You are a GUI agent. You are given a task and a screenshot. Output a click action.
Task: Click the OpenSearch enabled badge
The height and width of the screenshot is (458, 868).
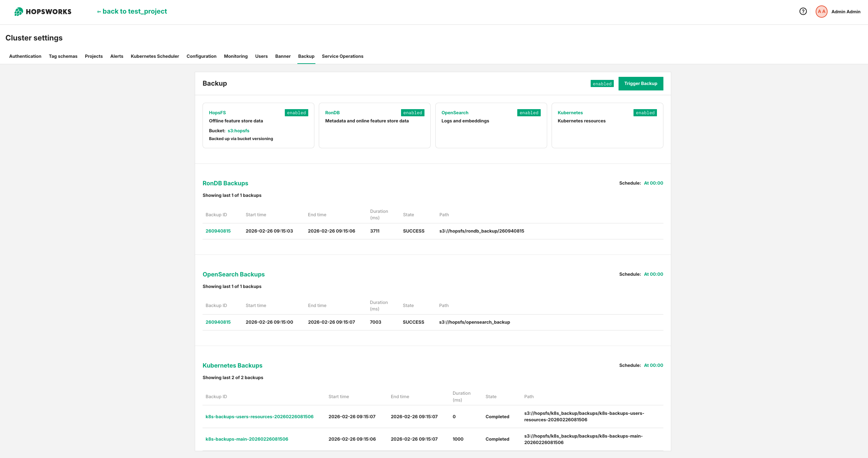point(529,113)
